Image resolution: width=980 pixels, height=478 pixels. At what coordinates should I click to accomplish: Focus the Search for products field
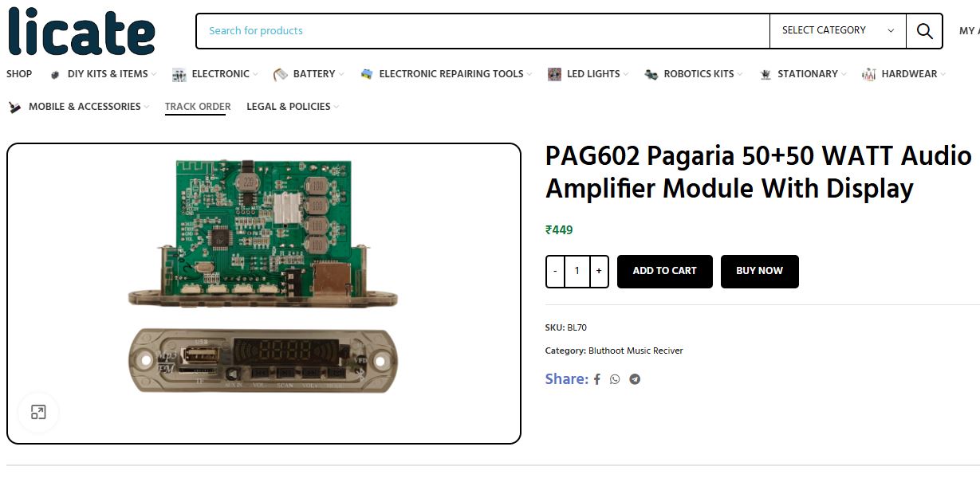click(x=482, y=31)
